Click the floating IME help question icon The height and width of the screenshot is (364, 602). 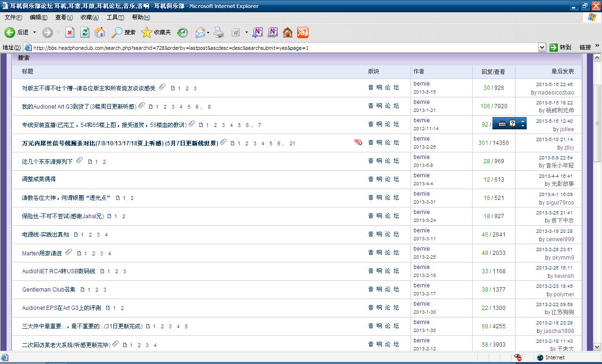pos(513,124)
